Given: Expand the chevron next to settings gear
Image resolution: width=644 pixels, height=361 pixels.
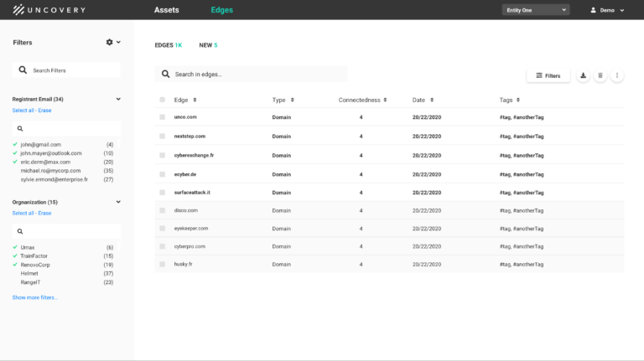Looking at the screenshot, I should pyautogui.click(x=118, y=42).
